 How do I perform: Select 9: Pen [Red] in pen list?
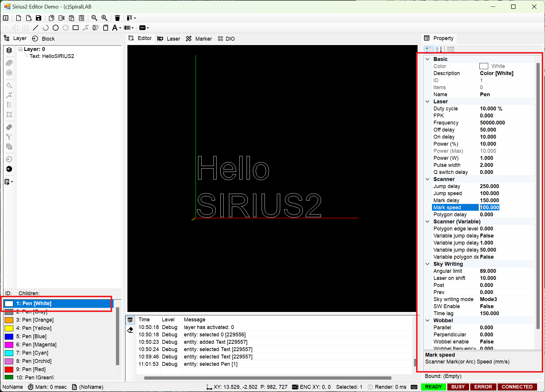pos(59,369)
